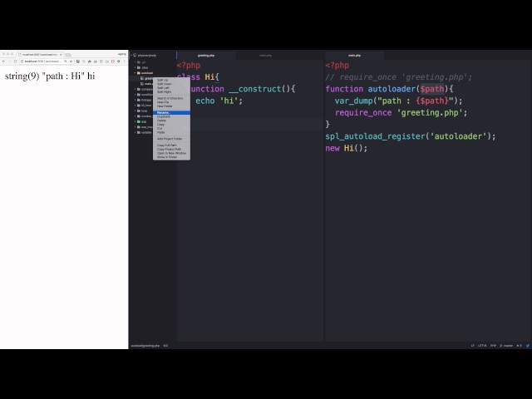Bookmark the page using the star icon
Image resolution: width=532 pixels, height=399 pixels.
click(x=71, y=61)
